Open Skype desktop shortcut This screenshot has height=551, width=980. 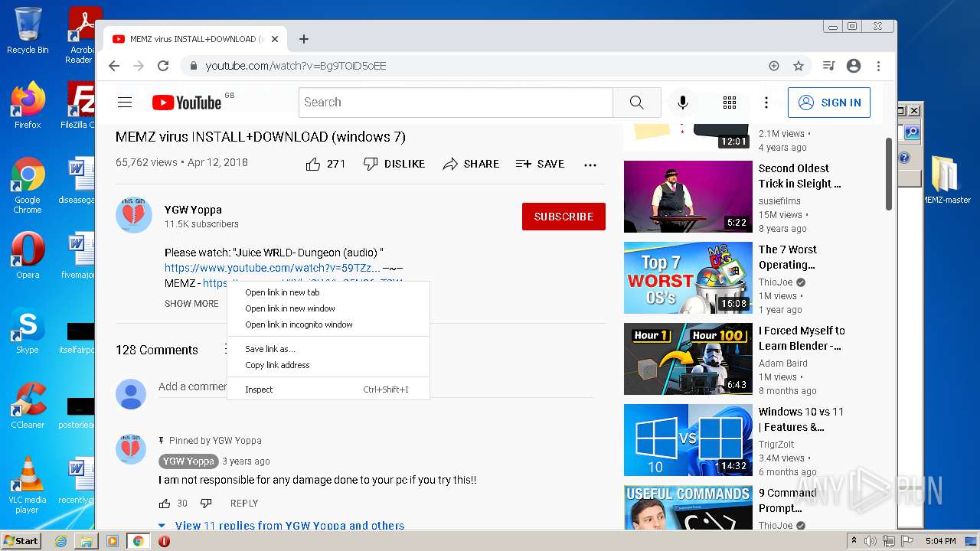click(28, 331)
